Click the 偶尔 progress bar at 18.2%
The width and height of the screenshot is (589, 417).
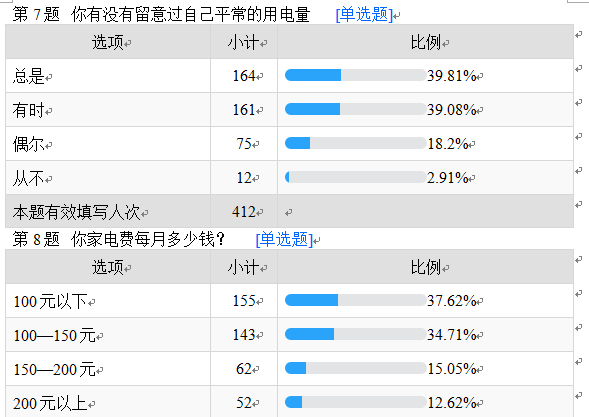pyautogui.click(x=355, y=143)
